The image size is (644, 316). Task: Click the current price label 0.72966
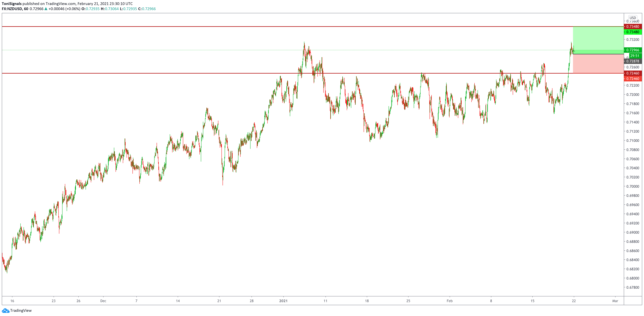(x=633, y=50)
